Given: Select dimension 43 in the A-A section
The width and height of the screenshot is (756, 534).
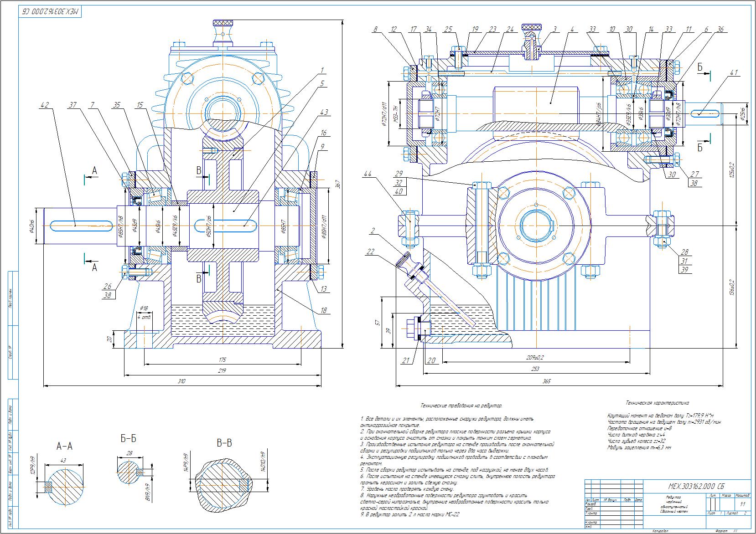Looking at the screenshot, I should (x=63, y=461).
